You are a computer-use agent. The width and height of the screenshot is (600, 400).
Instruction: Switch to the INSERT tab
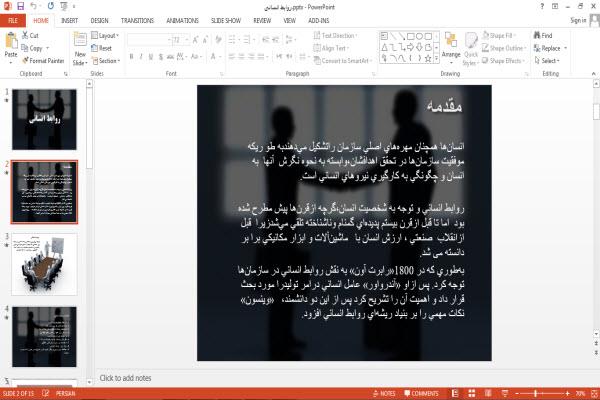coord(69,21)
